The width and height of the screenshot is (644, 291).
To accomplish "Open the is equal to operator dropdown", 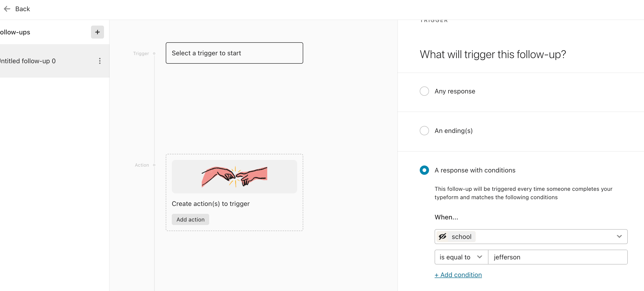I will click(461, 257).
